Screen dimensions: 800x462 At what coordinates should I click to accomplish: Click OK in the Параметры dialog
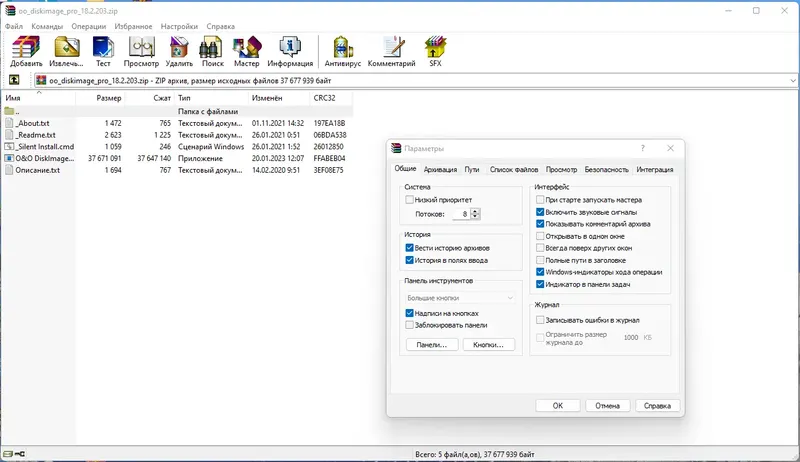tap(558, 406)
